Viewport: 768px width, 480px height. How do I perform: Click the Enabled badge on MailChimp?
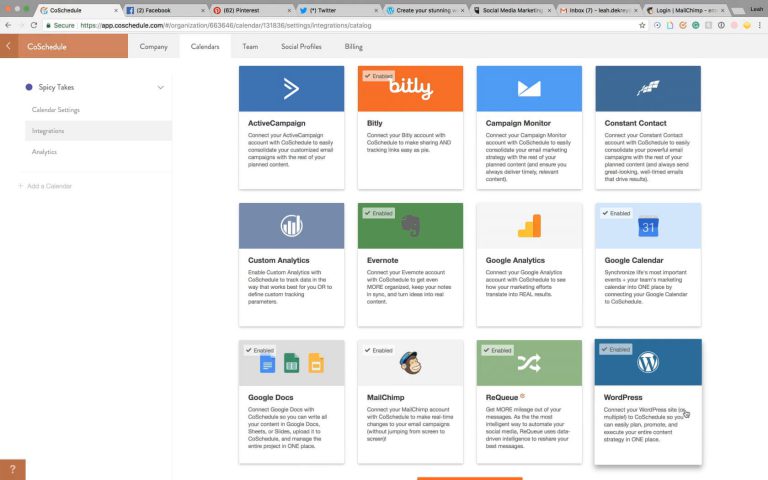pos(379,350)
